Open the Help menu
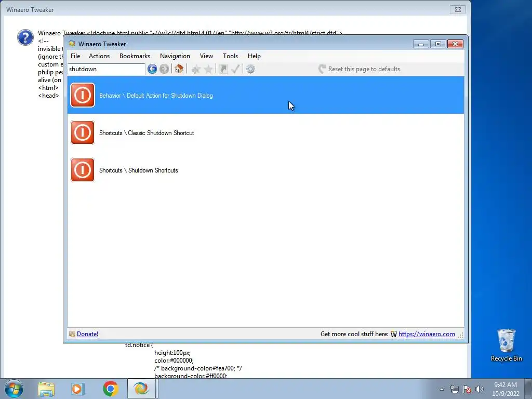 click(254, 56)
